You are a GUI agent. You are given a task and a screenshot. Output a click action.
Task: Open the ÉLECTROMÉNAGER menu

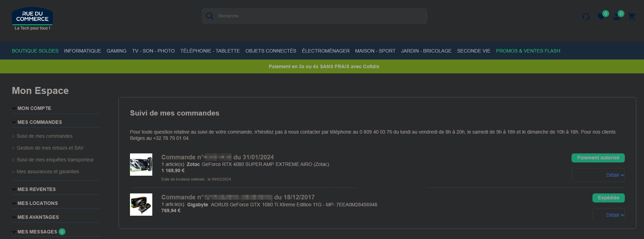pos(326,51)
